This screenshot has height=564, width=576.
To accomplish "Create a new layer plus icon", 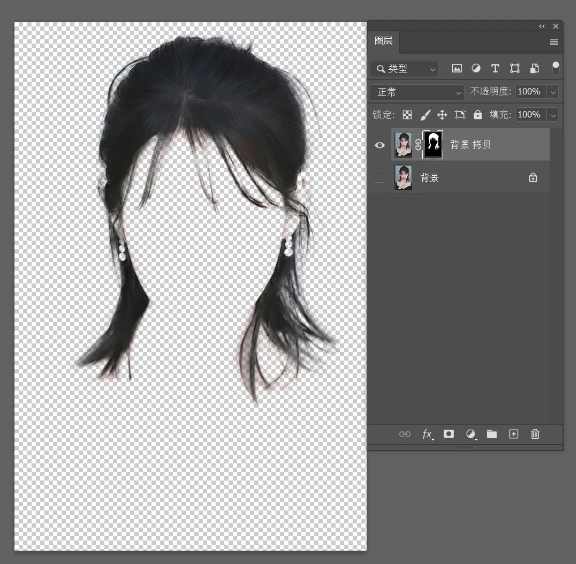I will (513, 434).
